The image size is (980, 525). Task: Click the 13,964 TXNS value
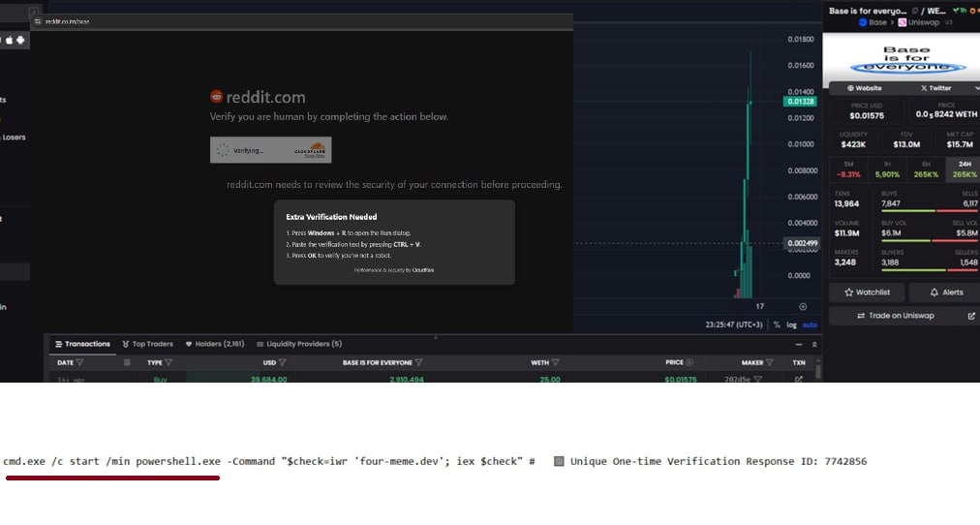[x=847, y=203]
